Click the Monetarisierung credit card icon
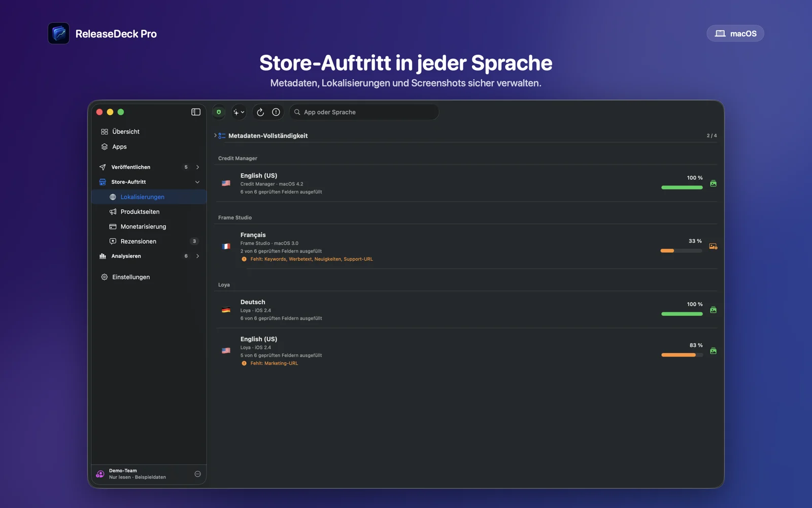The height and width of the screenshot is (508, 812). pyautogui.click(x=113, y=227)
